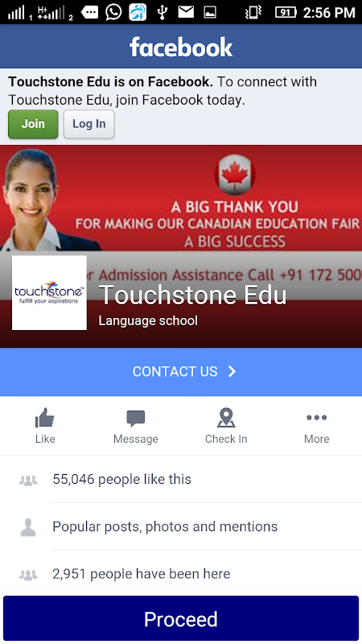Open the 55,046 people like this row
This screenshot has height=644, width=362.
click(181, 479)
